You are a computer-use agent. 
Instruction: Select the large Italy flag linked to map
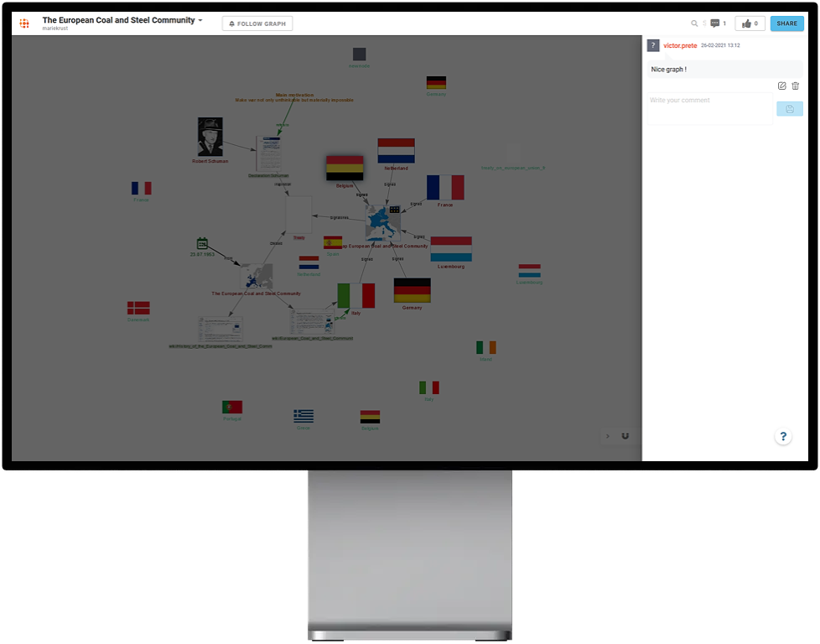coord(356,295)
